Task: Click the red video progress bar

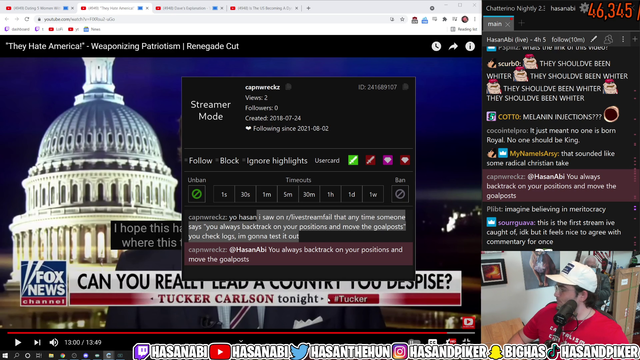Action: tap(241, 333)
